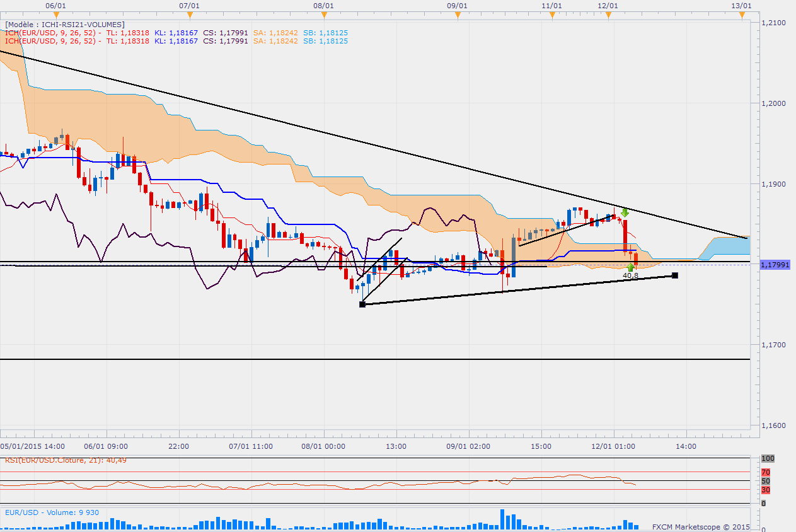
Task: Click the orange triangle marker under 13/01
Action: [x=742, y=15]
